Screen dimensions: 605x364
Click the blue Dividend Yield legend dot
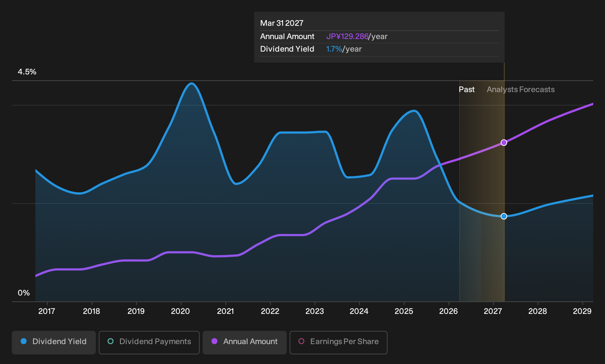(x=24, y=341)
